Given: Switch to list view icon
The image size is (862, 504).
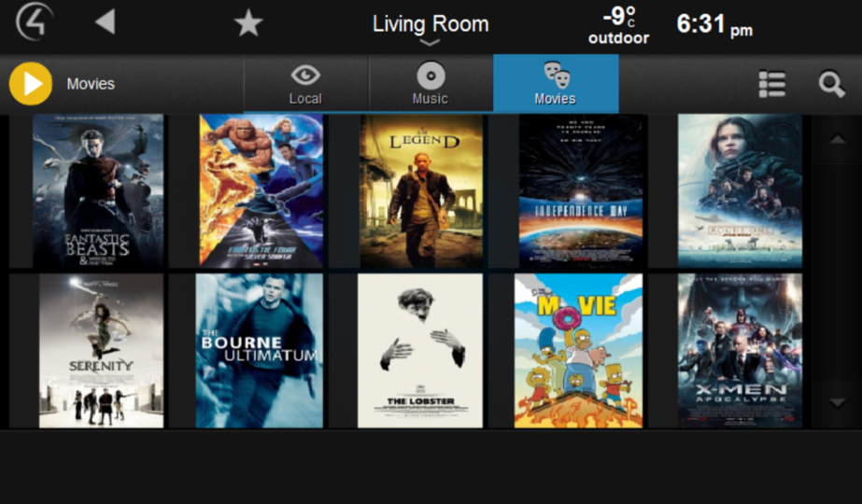Looking at the screenshot, I should point(771,84).
